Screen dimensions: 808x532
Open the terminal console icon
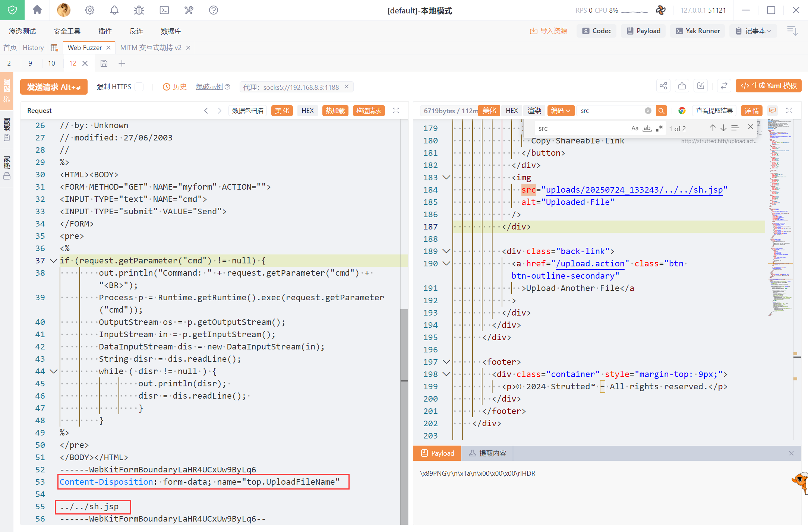(164, 10)
